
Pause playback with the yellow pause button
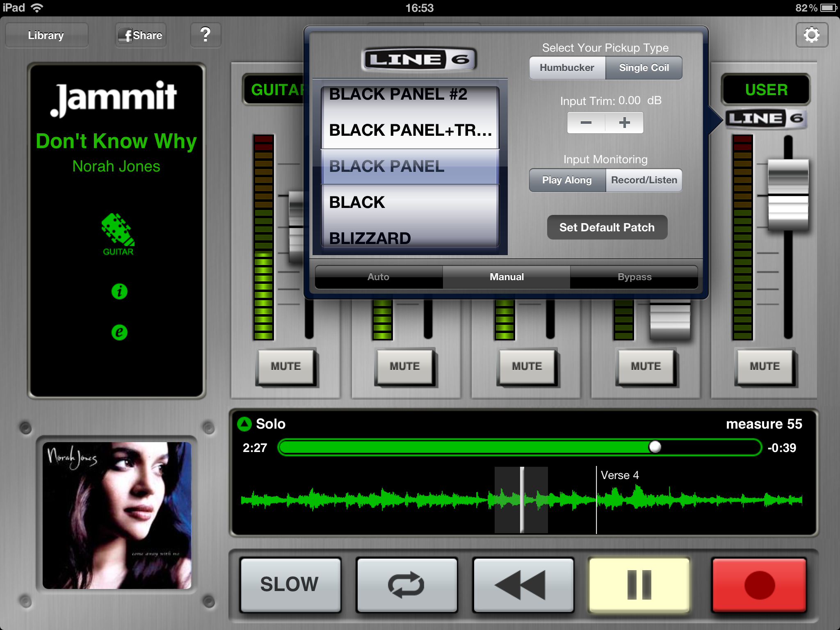[639, 585]
